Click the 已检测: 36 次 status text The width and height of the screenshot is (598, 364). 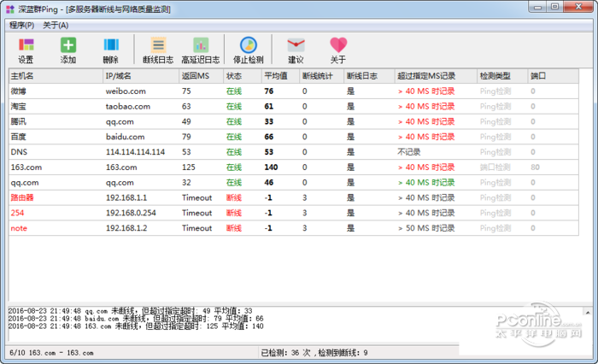[x=285, y=353]
